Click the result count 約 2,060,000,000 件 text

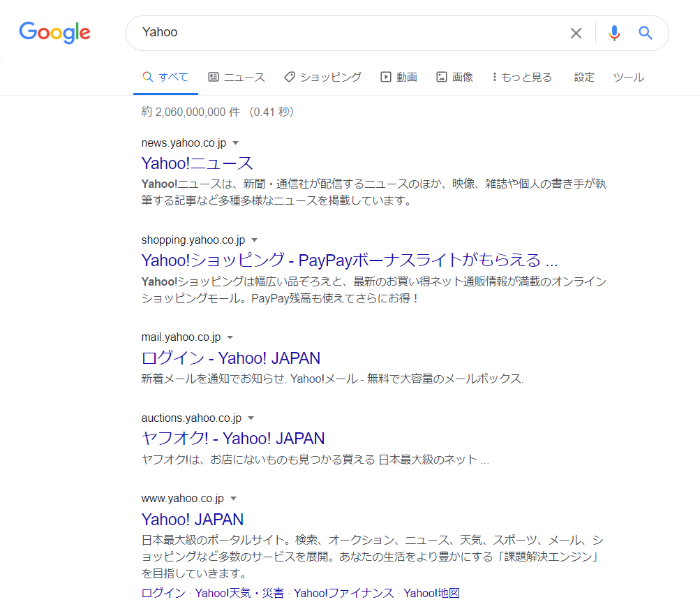(191, 112)
